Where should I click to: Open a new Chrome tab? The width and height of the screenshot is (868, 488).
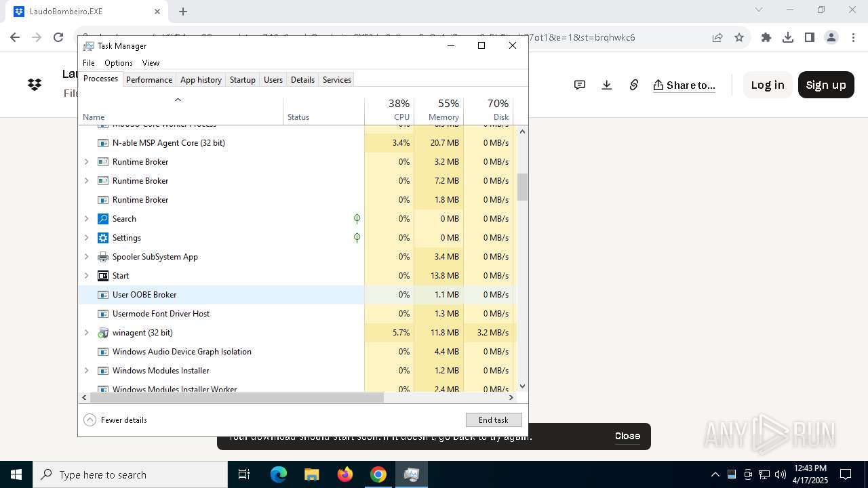point(183,11)
